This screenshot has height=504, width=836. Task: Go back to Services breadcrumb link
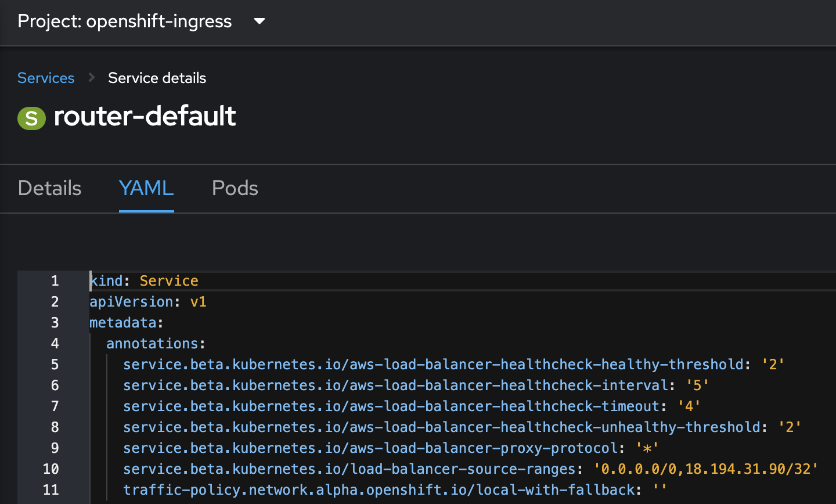coord(46,78)
